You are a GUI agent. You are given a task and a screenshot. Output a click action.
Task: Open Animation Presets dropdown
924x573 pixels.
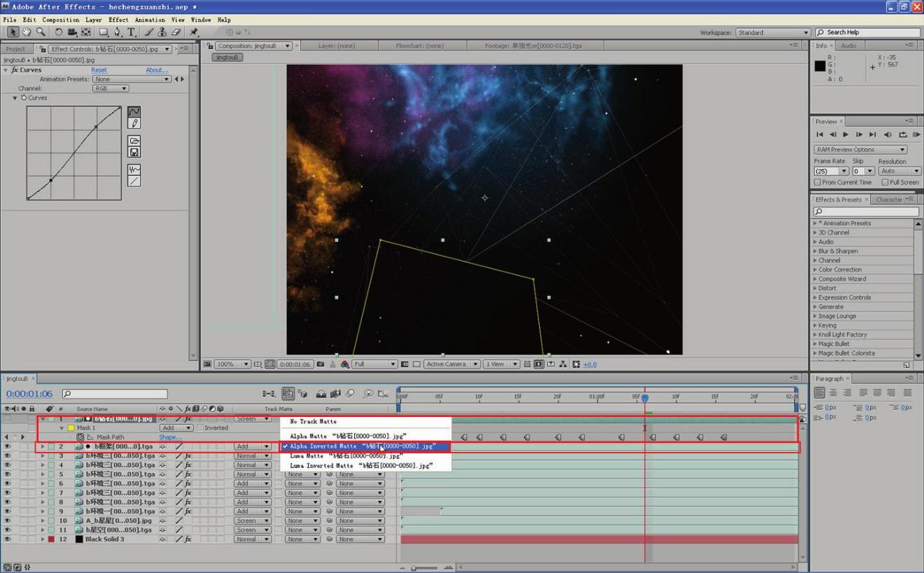click(x=132, y=80)
